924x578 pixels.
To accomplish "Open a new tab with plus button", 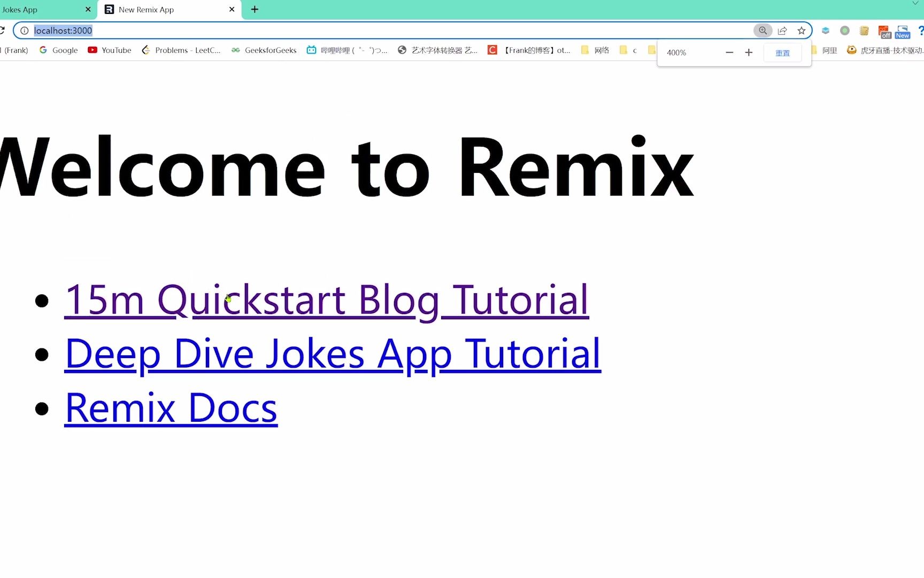I will tap(255, 9).
